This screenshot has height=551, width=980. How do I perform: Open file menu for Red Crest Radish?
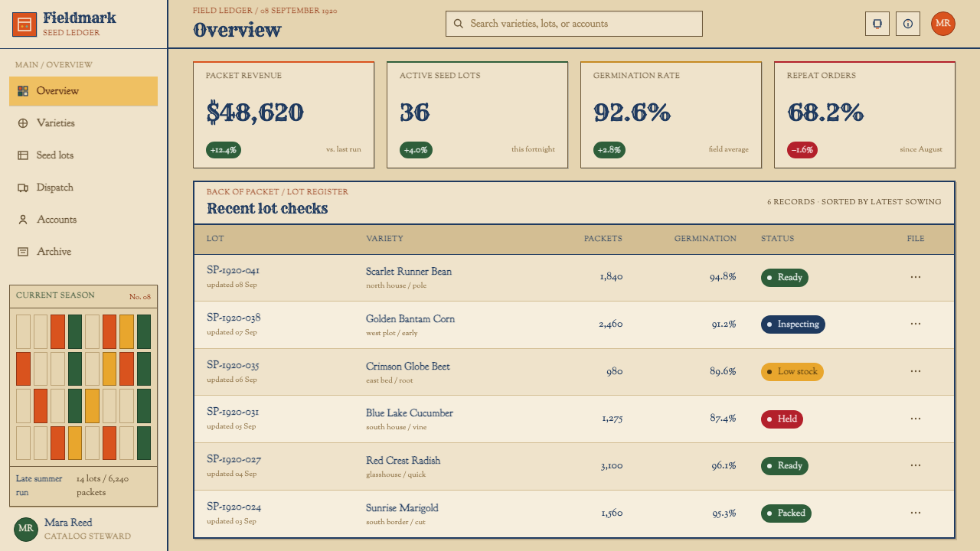(916, 465)
